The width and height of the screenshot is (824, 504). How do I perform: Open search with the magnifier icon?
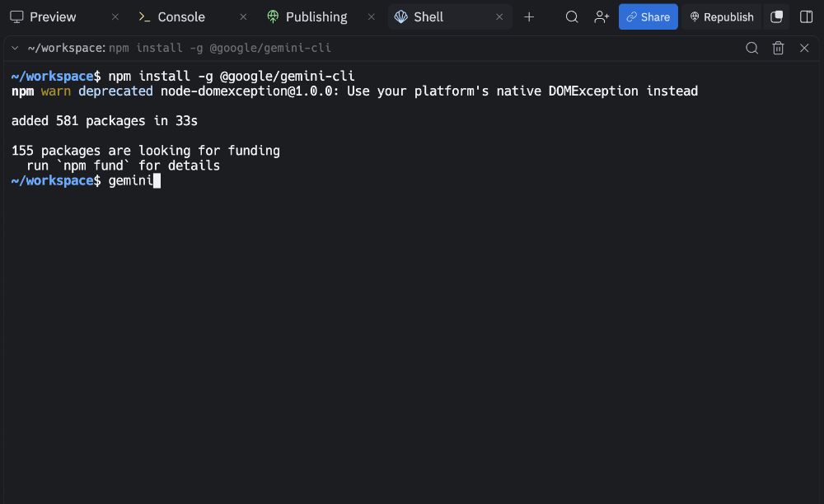(x=572, y=16)
